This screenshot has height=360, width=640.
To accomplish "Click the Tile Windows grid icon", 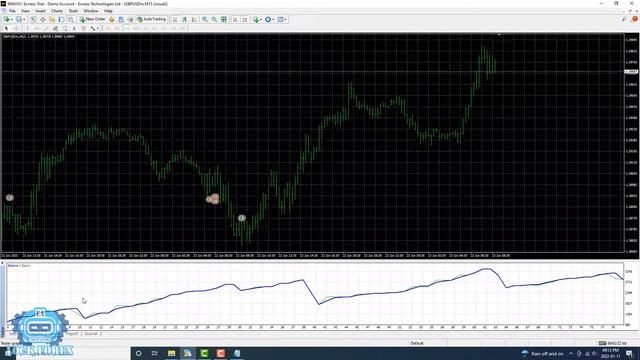I will 224,19.
